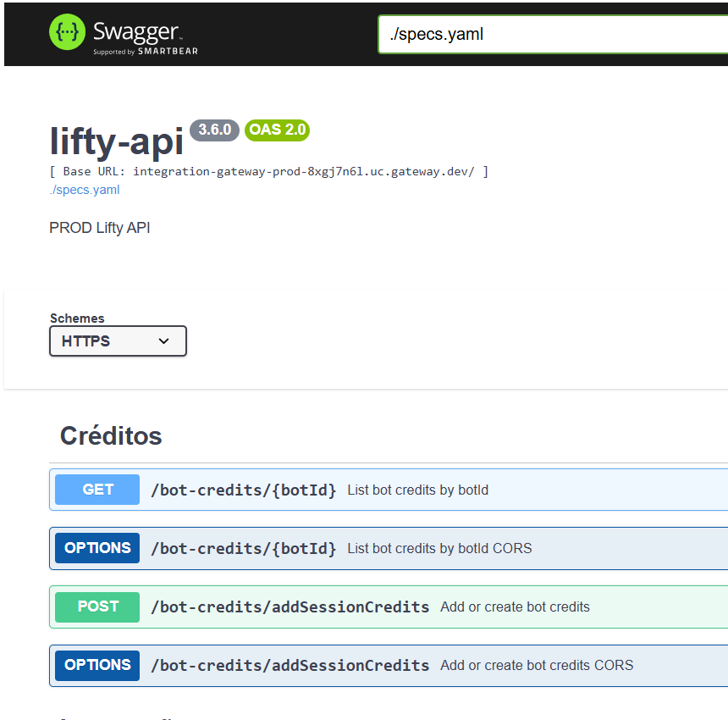This screenshot has height=720, width=728.
Task: Click the 'Add or create bot credits' description
Action: point(515,607)
